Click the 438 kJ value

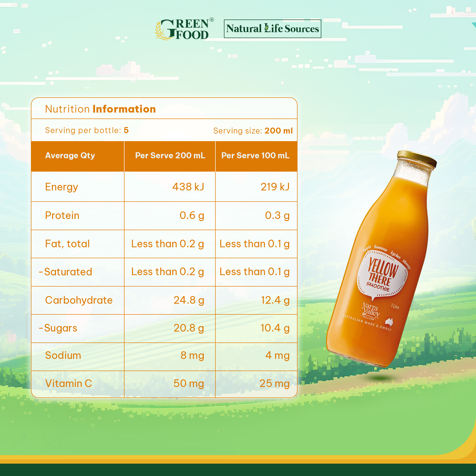pyautogui.click(x=188, y=187)
